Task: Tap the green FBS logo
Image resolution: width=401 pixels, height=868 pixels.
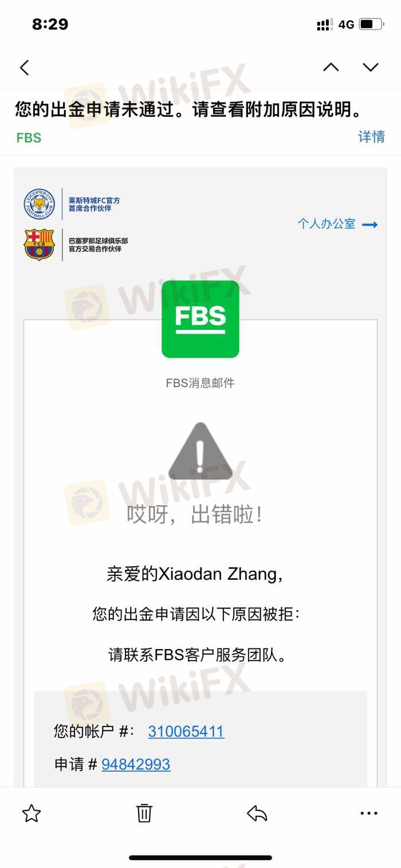Action: [x=200, y=319]
